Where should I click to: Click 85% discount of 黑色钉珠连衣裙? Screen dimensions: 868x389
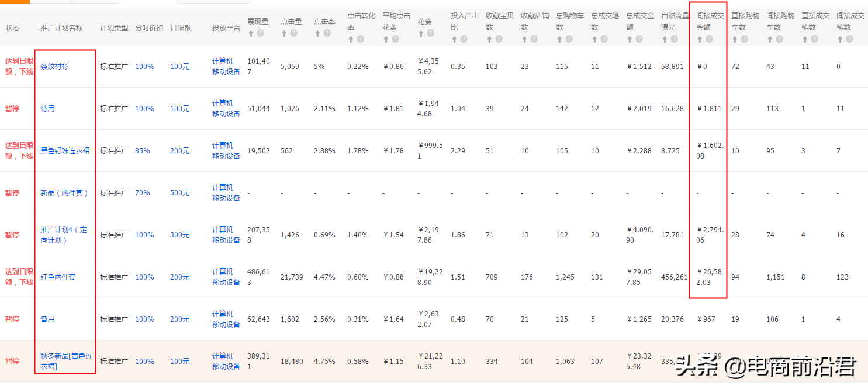142,151
